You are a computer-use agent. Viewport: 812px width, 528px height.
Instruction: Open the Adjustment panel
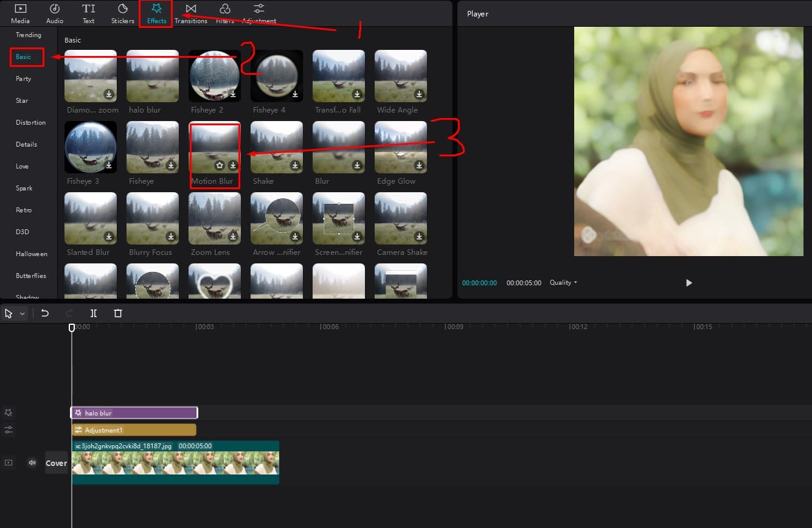tap(259, 13)
